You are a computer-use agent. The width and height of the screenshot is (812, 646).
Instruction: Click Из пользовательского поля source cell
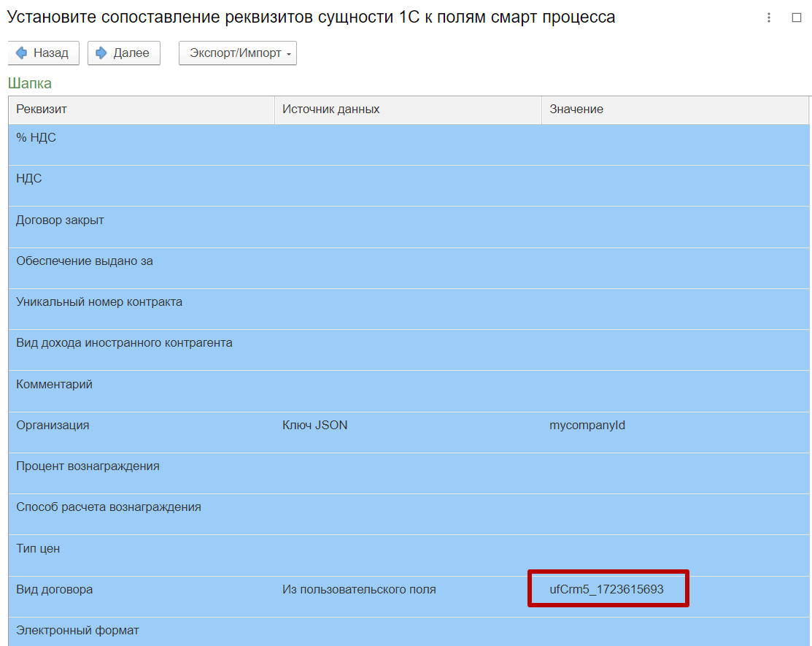359,590
